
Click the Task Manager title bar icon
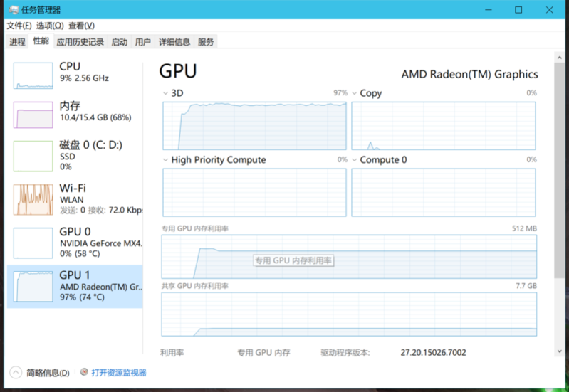14,10
